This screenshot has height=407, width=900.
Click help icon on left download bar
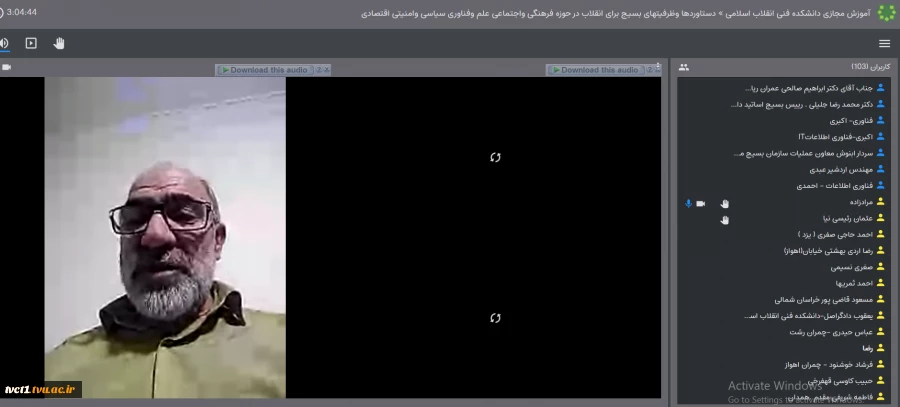pos(319,70)
